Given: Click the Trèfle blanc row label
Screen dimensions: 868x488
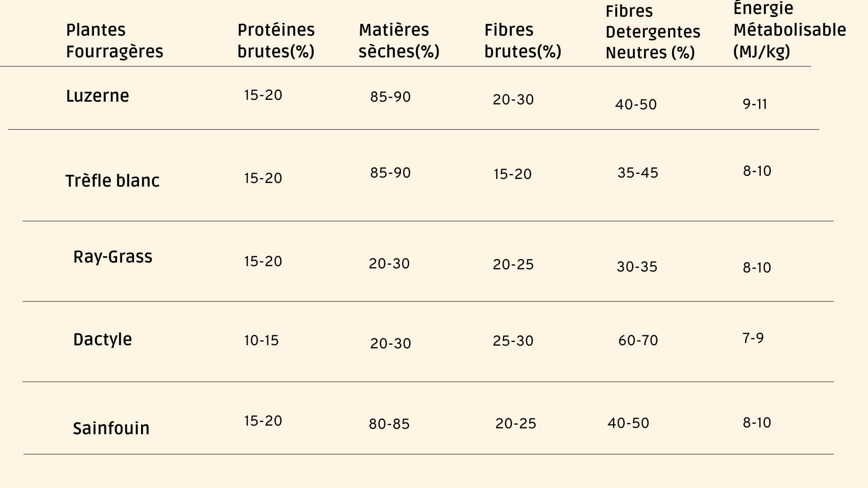Looking at the screenshot, I should coord(113,181).
